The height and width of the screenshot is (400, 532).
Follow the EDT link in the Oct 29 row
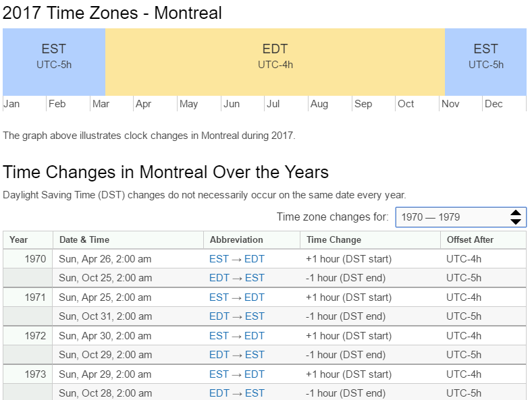[x=219, y=355]
